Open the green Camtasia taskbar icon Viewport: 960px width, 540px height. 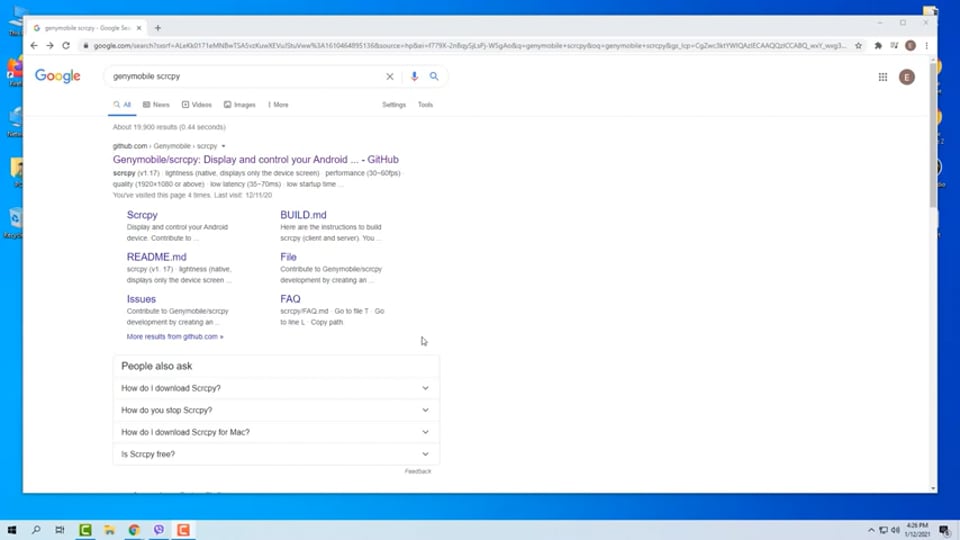pyautogui.click(x=85, y=530)
